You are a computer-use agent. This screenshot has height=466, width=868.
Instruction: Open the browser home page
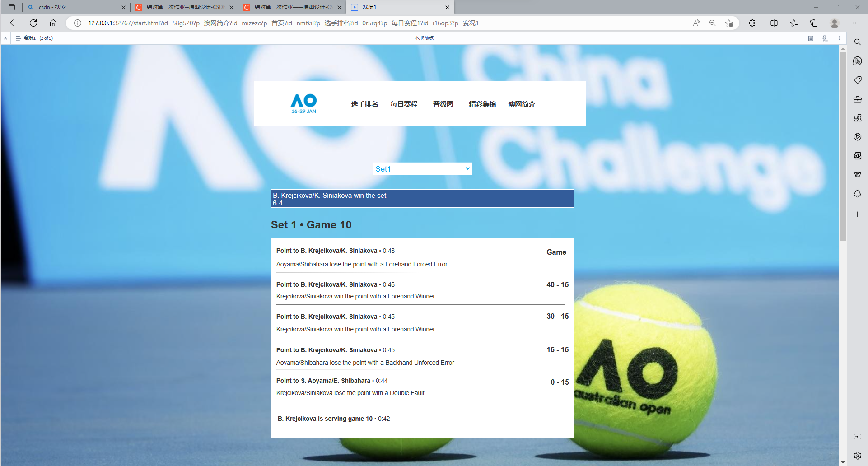point(53,23)
